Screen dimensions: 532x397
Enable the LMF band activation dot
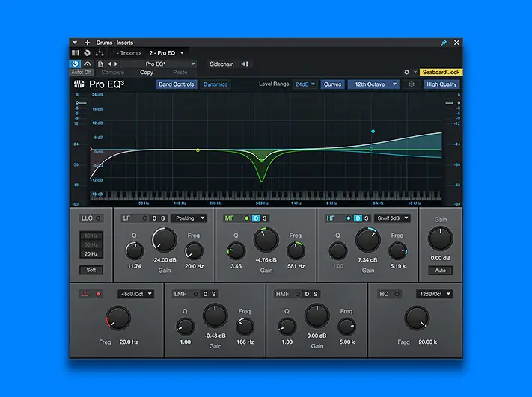196,294
